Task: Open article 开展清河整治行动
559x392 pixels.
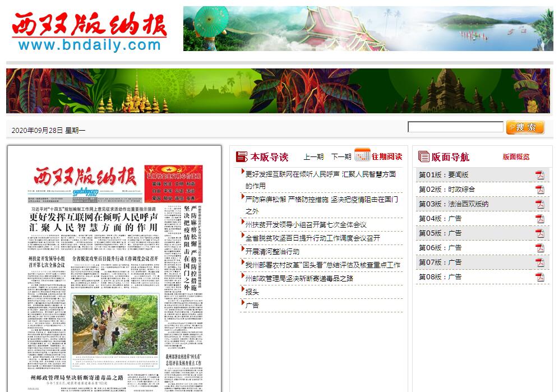Action: point(272,251)
